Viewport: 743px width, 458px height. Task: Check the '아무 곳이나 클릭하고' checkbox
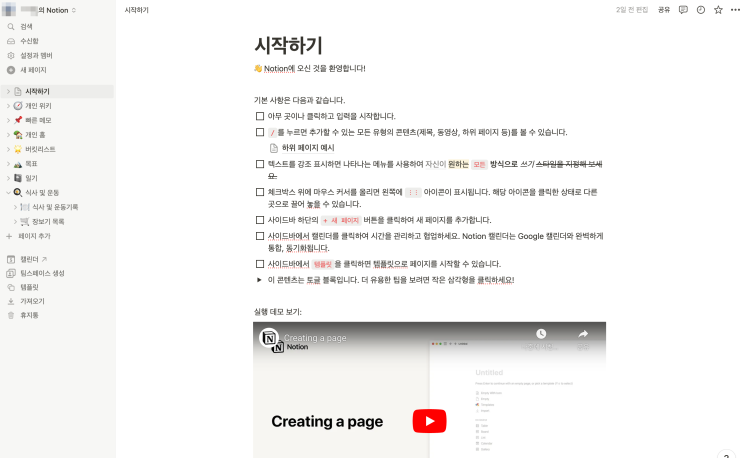coord(260,116)
